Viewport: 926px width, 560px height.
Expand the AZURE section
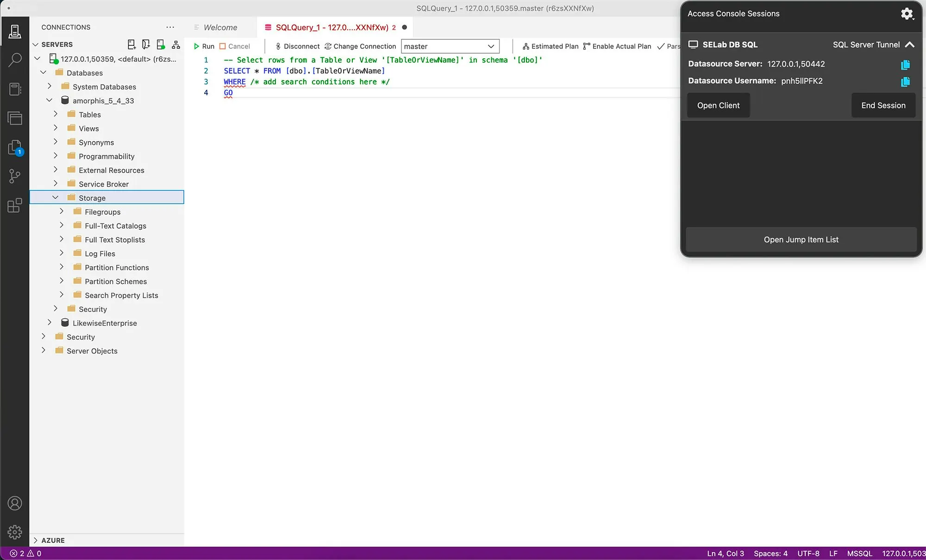pos(36,540)
